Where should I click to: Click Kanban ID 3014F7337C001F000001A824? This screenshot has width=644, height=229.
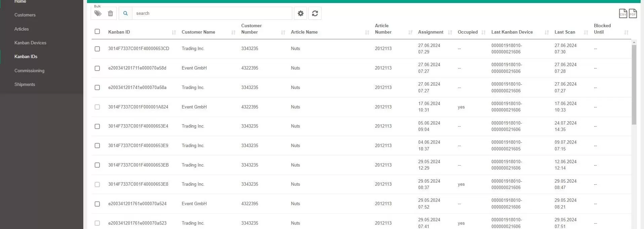tap(138, 107)
